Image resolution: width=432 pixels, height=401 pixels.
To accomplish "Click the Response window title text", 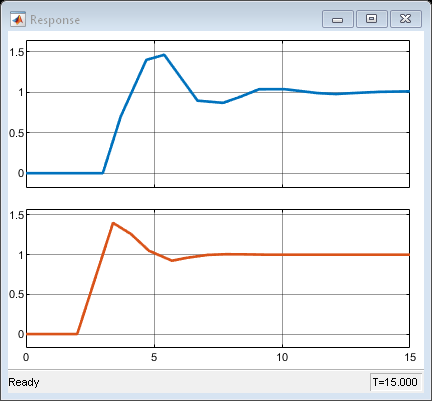I will [x=55, y=20].
